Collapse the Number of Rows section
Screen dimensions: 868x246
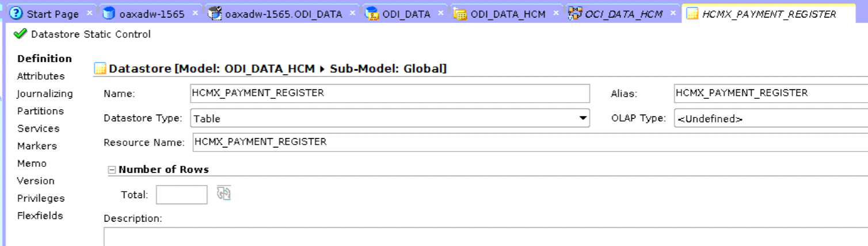(x=112, y=170)
